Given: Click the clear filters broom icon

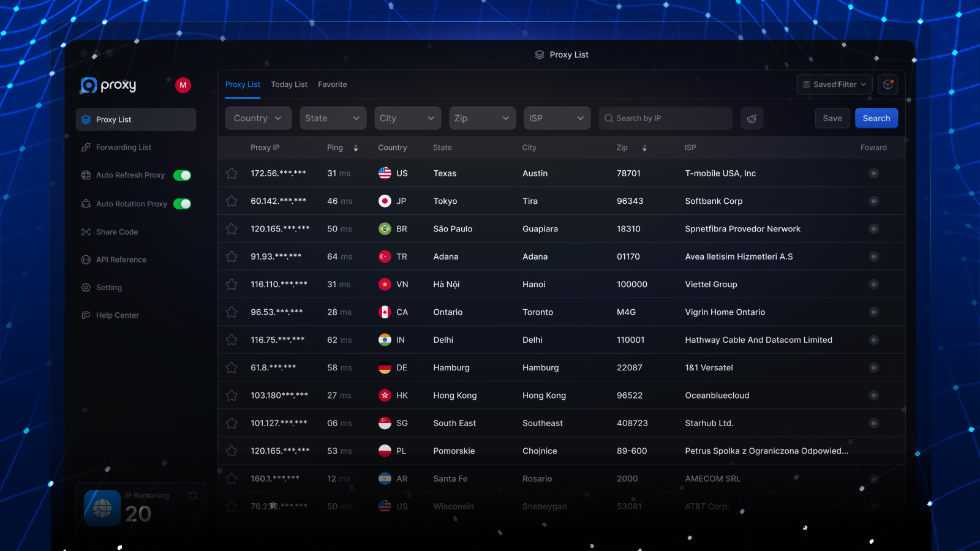Looking at the screenshot, I should pos(752,118).
